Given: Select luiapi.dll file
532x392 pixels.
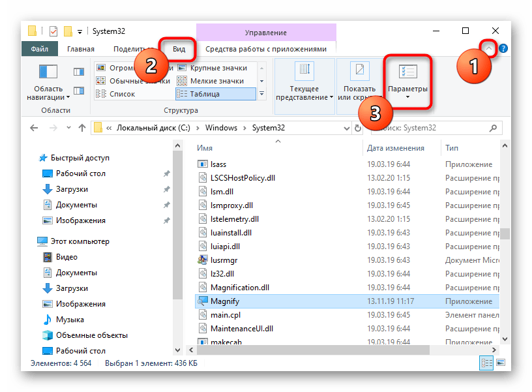Looking at the screenshot, I should pos(225,247).
